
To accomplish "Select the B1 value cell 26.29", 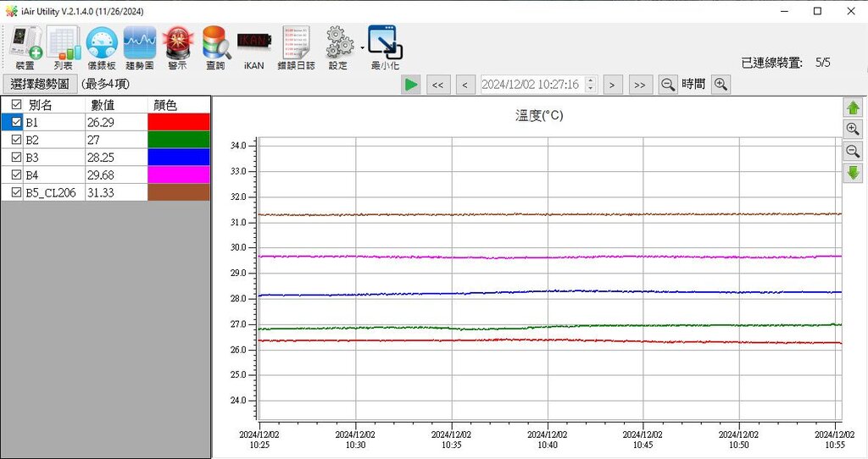I will pos(116,122).
